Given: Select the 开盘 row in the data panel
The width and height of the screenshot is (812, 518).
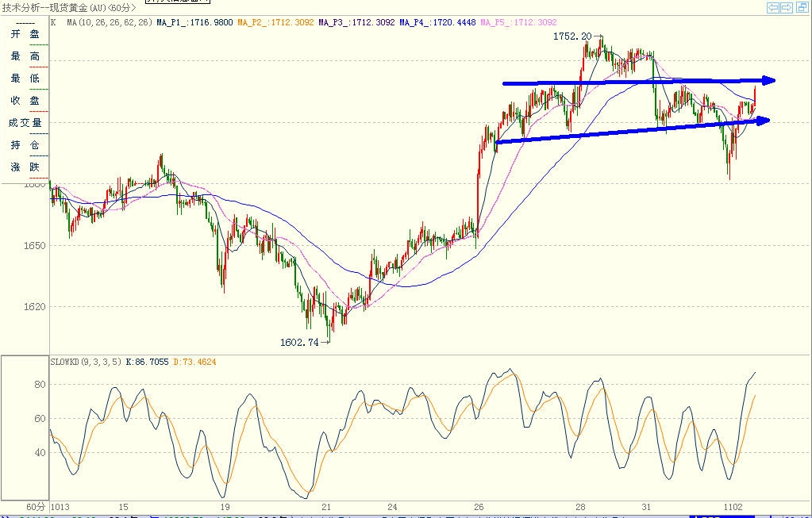Looking at the screenshot, I should 25,34.
